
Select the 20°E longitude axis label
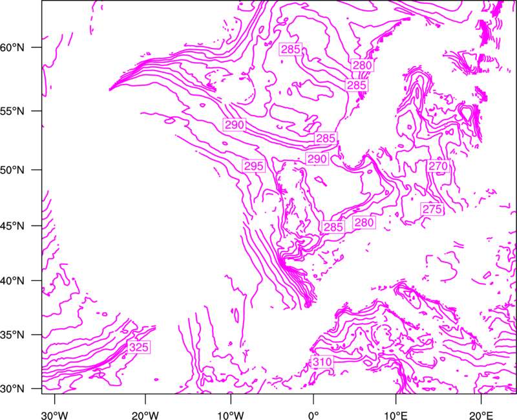pyautogui.click(x=481, y=415)
